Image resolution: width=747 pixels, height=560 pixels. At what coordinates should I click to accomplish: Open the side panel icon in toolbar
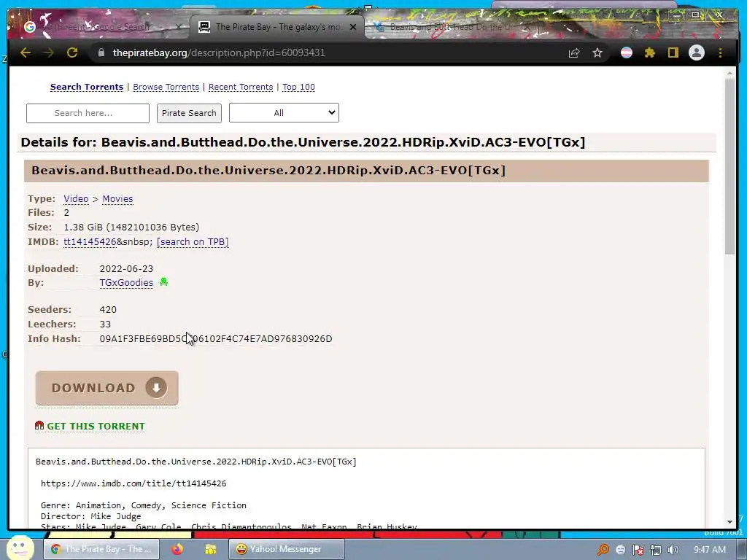click(x=673, y=52)
